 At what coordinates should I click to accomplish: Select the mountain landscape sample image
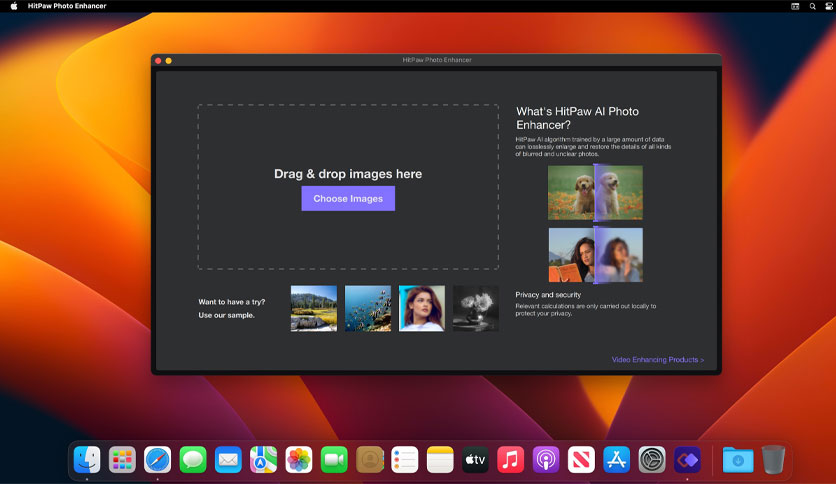(314, 309)
